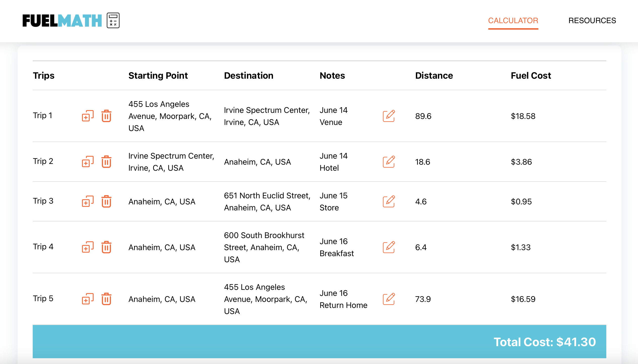Edit the June 16 Return Home note

pyautogui.click(x=389, y=299)
